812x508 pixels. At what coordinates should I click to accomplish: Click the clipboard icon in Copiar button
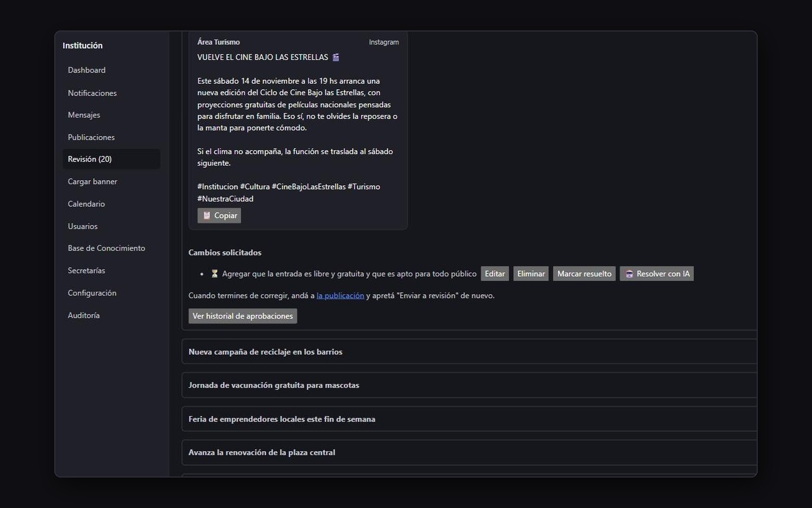point(207,215)
